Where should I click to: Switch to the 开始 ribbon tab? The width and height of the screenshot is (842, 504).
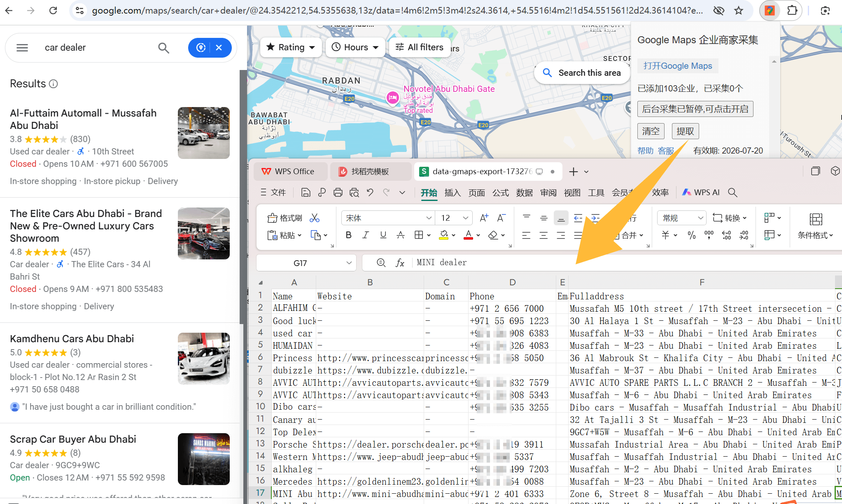(429, 193)
